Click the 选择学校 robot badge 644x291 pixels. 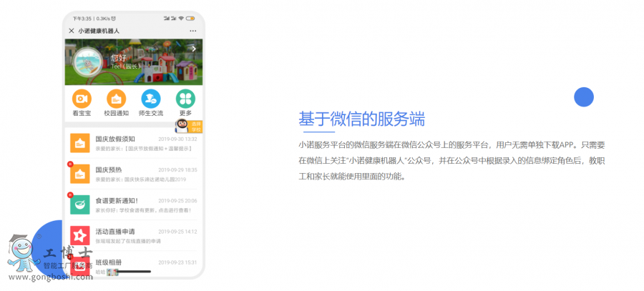click(189, 127)
